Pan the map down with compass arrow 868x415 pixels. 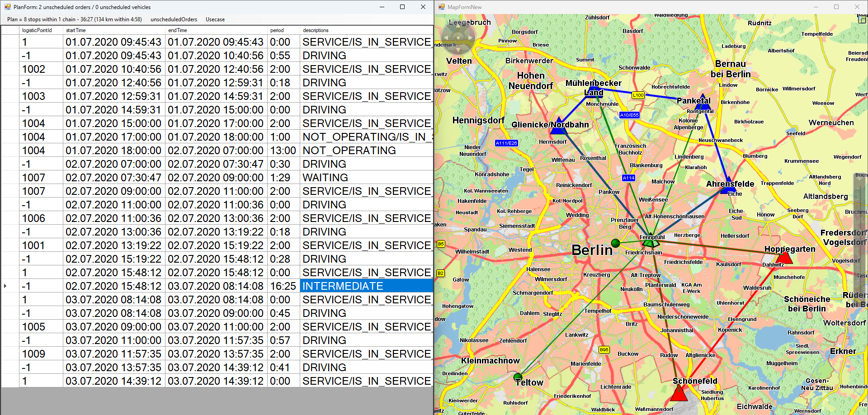tap(458, 49)
